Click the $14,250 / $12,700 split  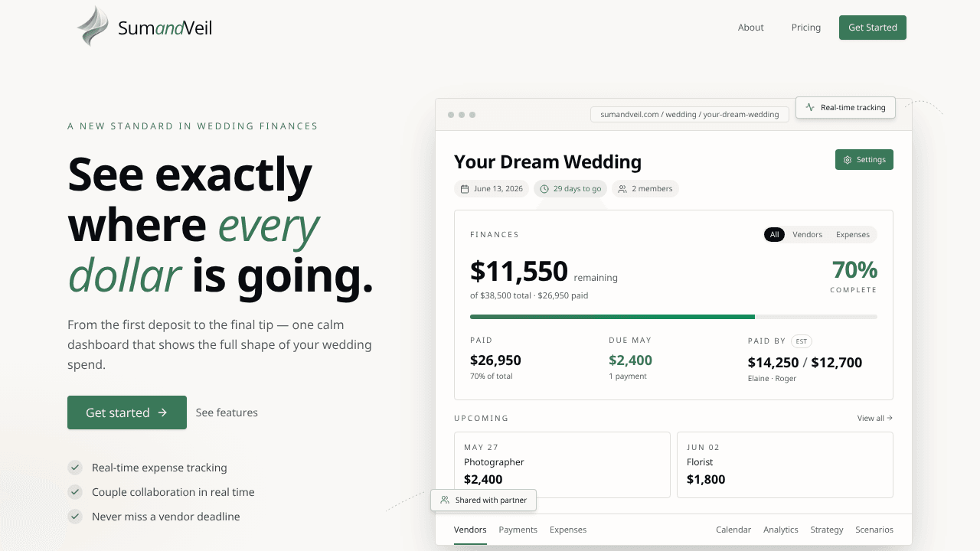[x=805, y=363]
